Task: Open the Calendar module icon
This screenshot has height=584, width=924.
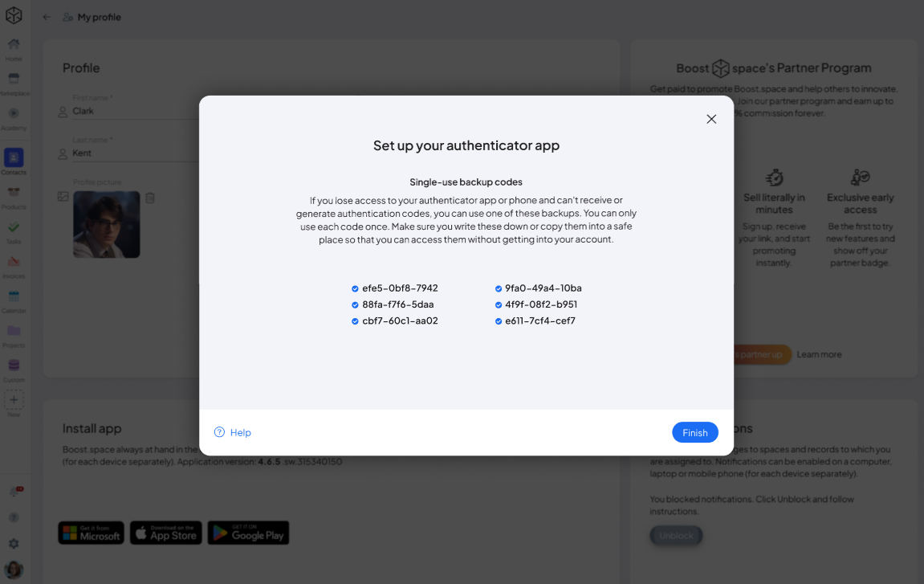Action: click(x=14, y=296)
